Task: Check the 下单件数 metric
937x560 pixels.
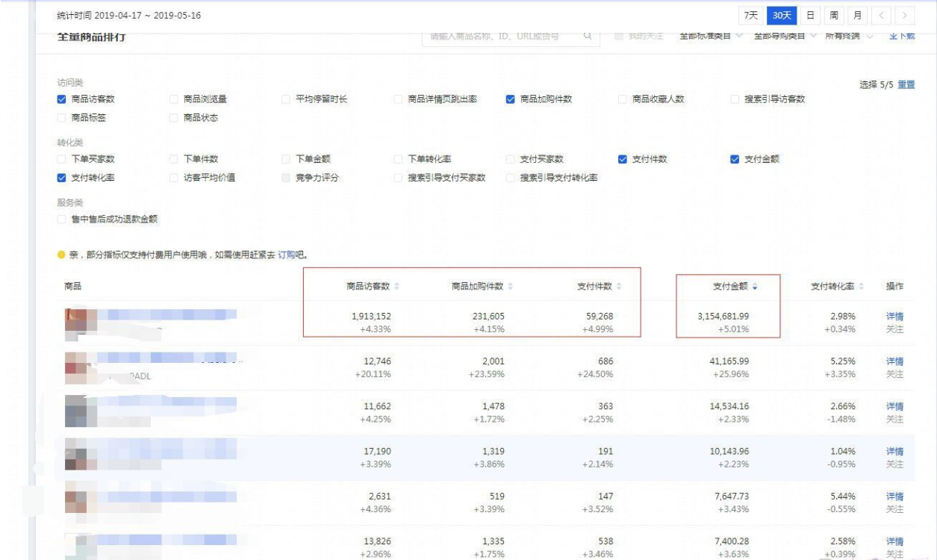Action: tap(174, 159)
